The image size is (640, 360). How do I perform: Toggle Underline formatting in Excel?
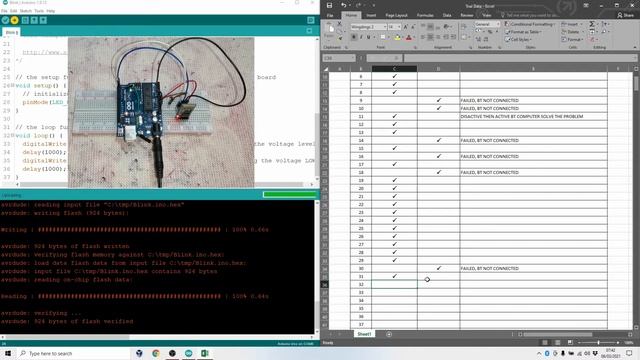point(368,37)
